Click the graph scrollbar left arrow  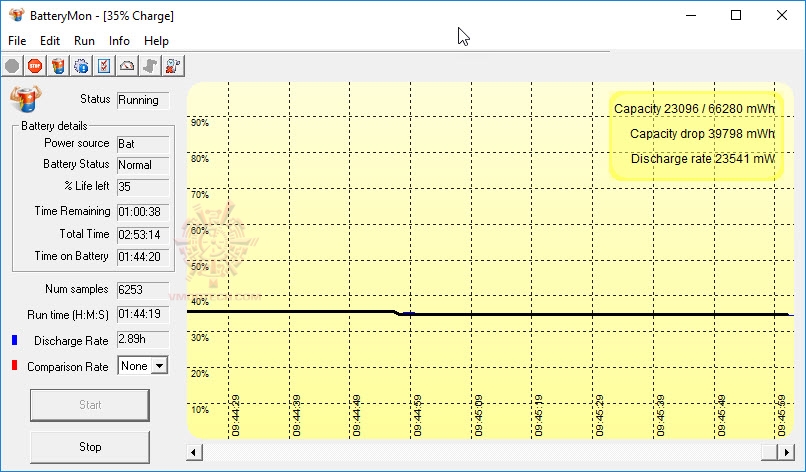tap(194, 452)
